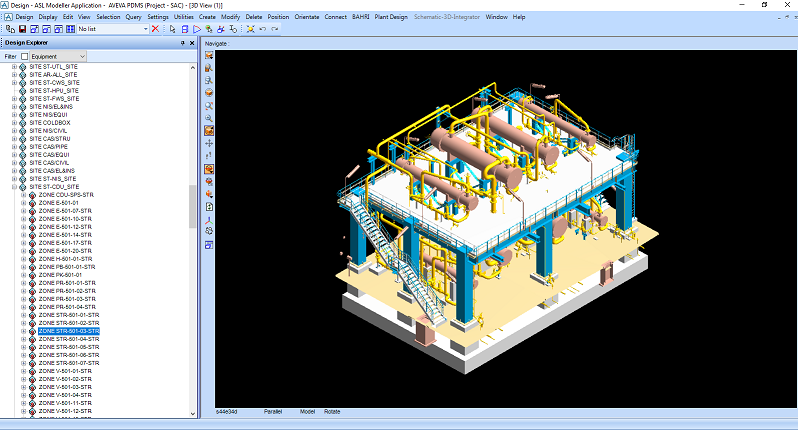Select ZONE V-501-11-STR in the tree
Image resolution: width=798 pixels, height=430 pixels.
tap(65, 403)
